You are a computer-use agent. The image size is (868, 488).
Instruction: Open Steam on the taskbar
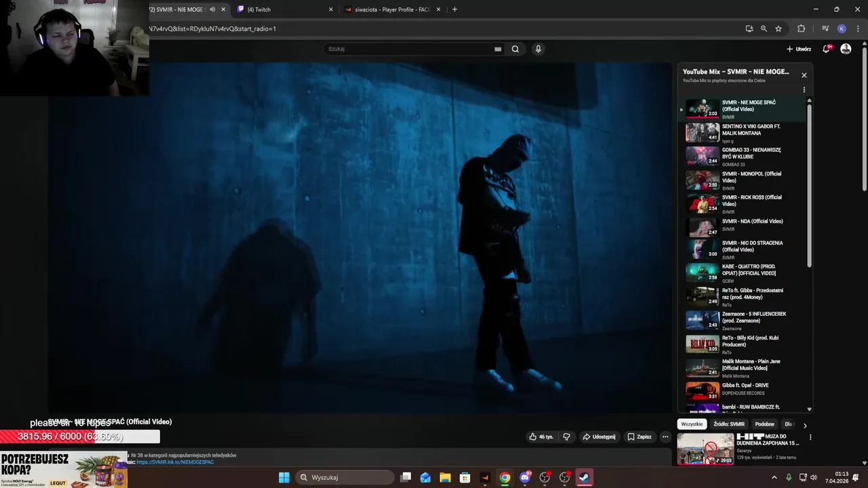(584, 477)
